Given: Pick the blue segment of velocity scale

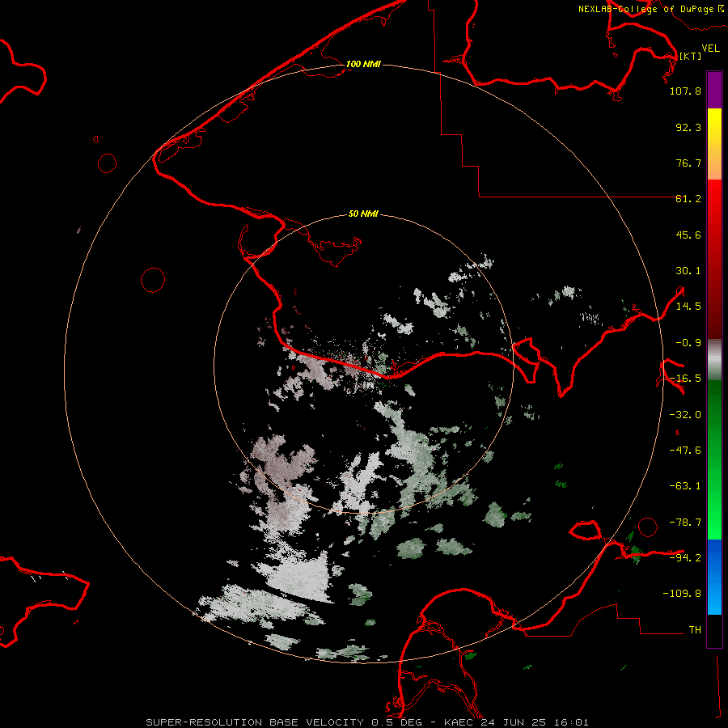Looking at the screenshot, I should pyautogui.click(x=714, y=577).
